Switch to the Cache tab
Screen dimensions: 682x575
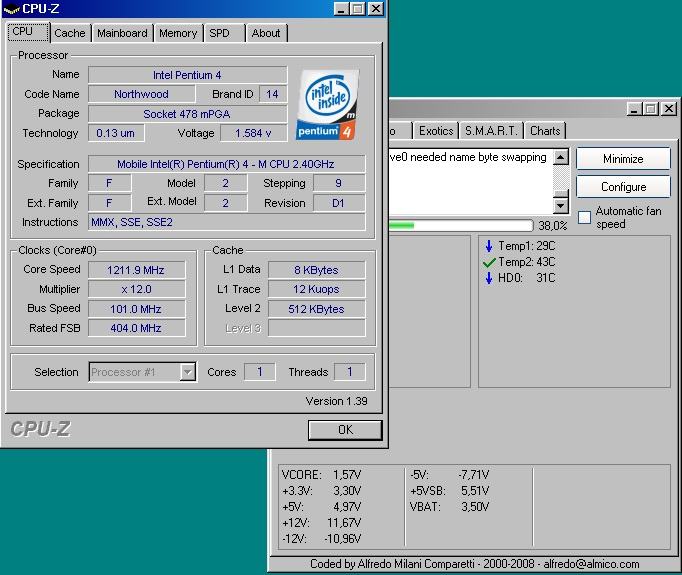tap(70, 33)
